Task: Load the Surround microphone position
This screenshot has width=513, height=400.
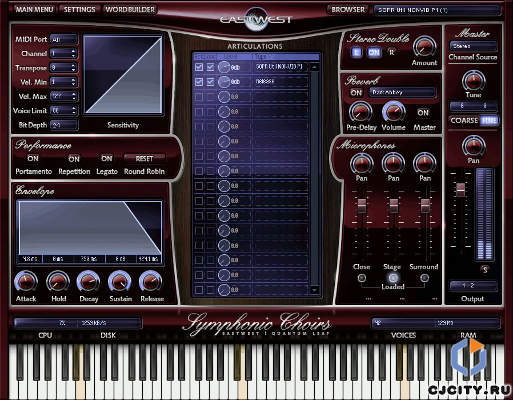Action: (424, 278)
